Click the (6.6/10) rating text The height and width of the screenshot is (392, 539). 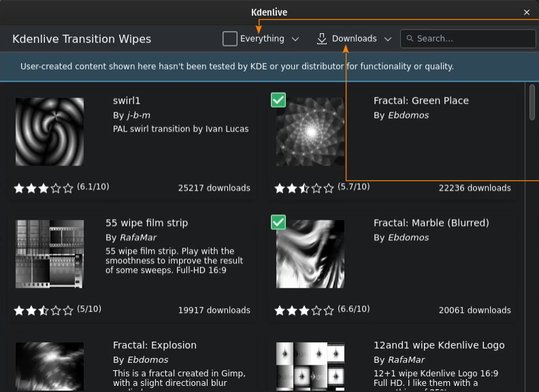[354, 309]
